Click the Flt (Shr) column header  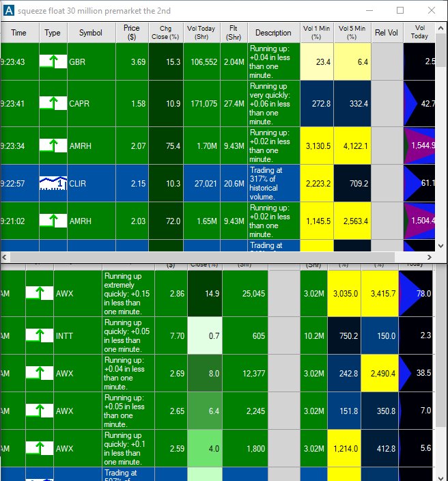tap(234, 33)
